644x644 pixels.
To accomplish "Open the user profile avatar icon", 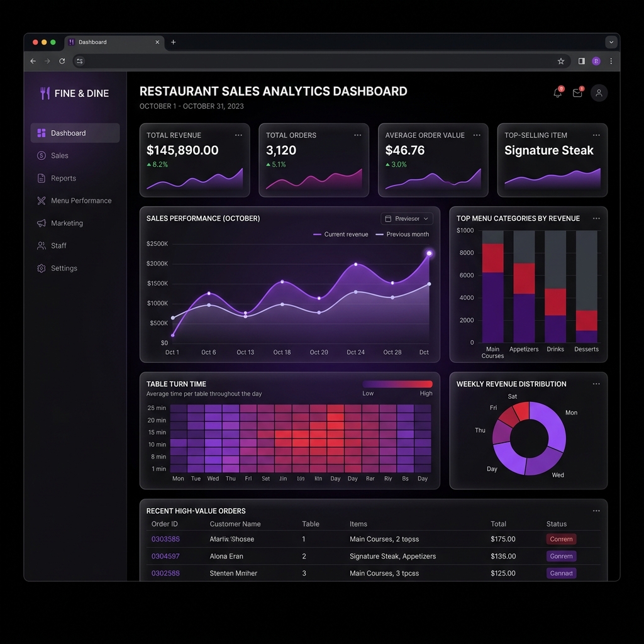I will click(599, 93).
